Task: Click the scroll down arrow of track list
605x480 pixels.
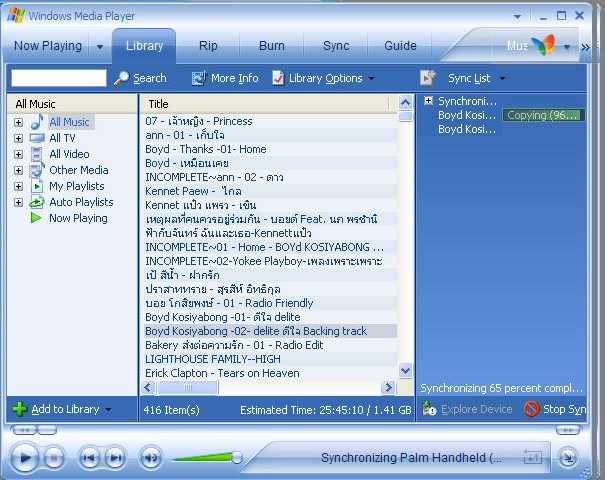Action: [x=405, y=371]
